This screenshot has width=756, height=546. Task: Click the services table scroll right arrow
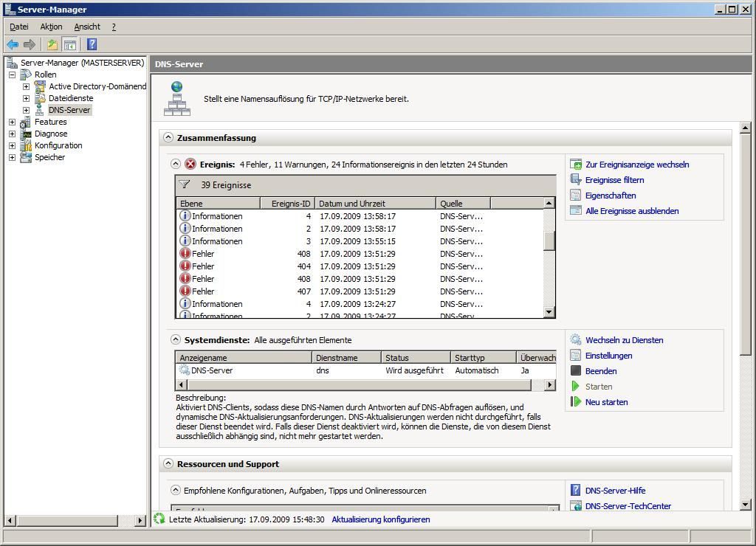click(549, 384)
